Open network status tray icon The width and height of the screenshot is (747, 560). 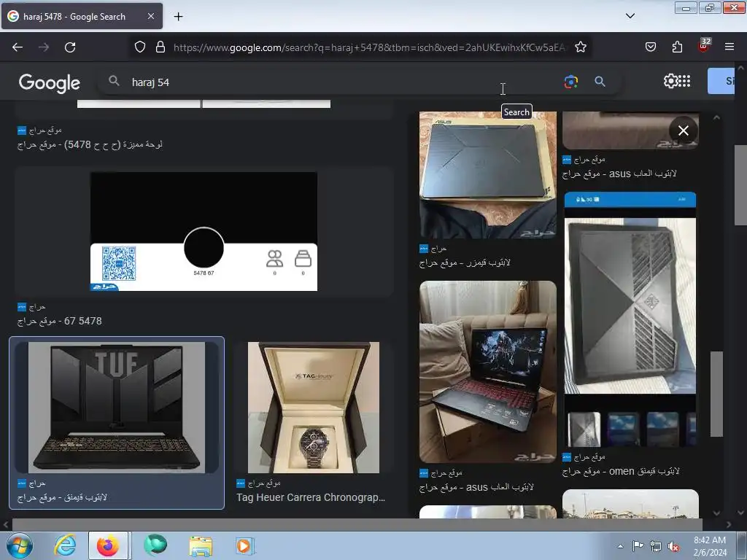[656, 546]
